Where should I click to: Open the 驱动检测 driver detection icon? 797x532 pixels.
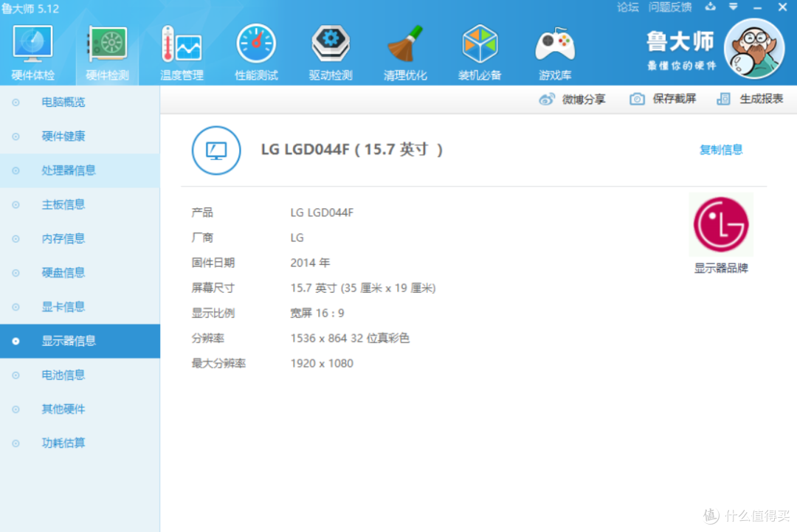[331, 44]
